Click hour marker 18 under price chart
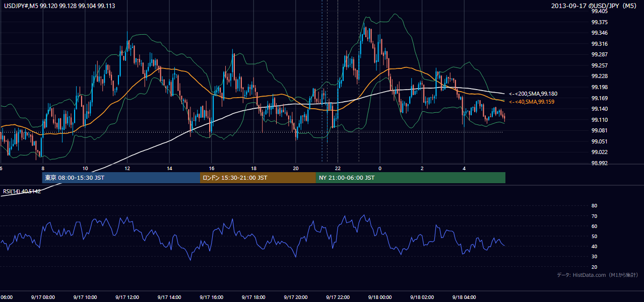The height and width of the screenshot is (302, 644). click(x=254, y=168)
